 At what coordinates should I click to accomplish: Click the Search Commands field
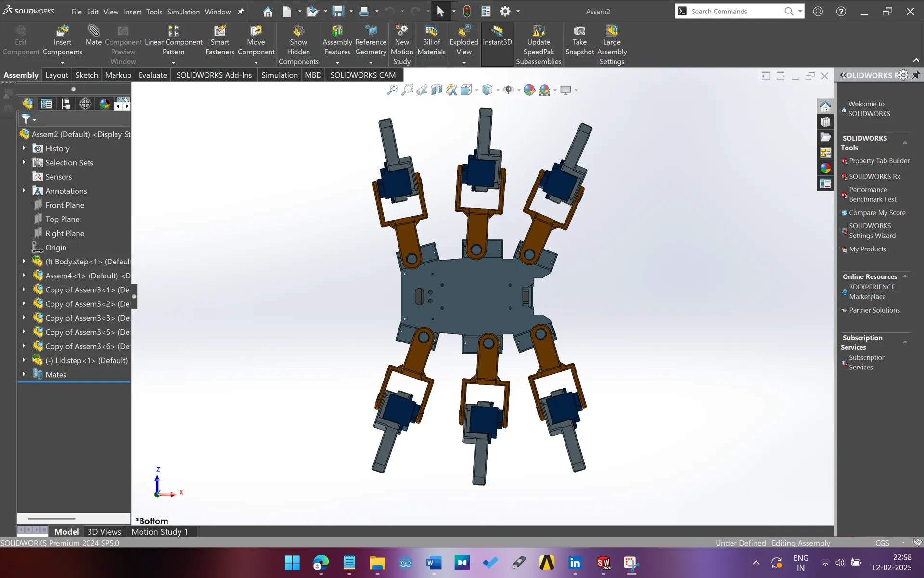pyautogui.click(x=735, y=12)
